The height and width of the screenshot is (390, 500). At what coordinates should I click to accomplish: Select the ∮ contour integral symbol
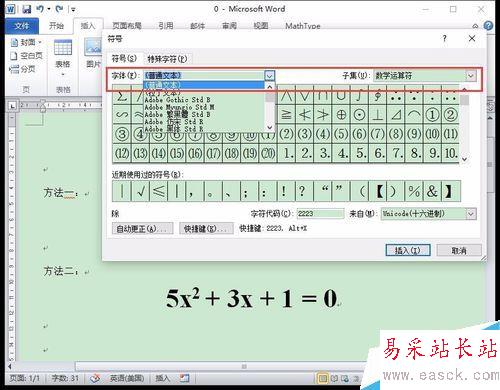tap(377, 96)
